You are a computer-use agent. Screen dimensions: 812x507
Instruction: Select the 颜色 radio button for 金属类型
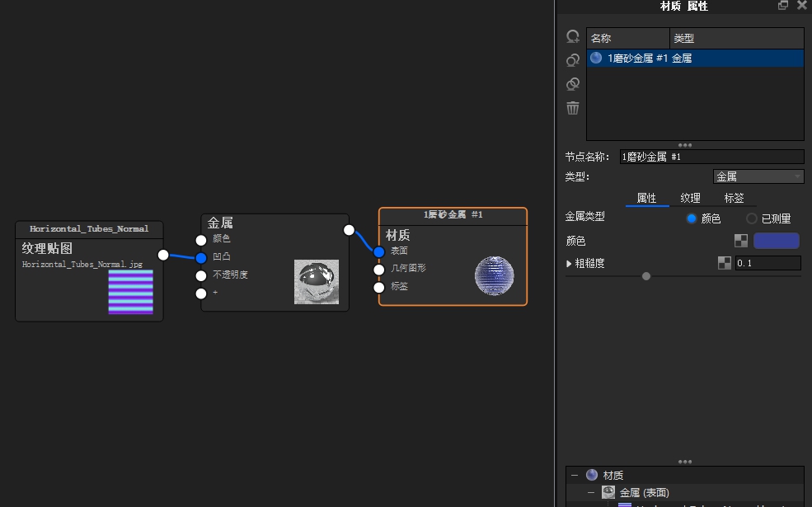pos(691,218)
